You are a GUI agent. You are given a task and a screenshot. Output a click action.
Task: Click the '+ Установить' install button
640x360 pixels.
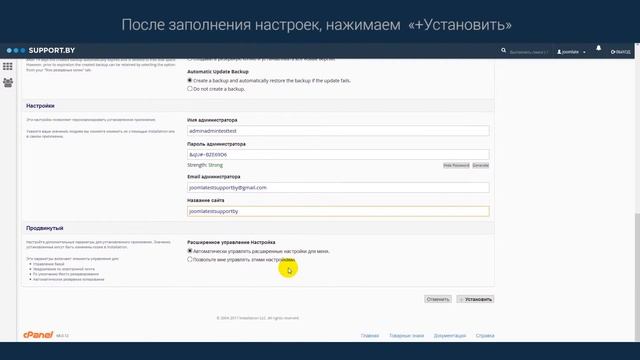point(476,299)
